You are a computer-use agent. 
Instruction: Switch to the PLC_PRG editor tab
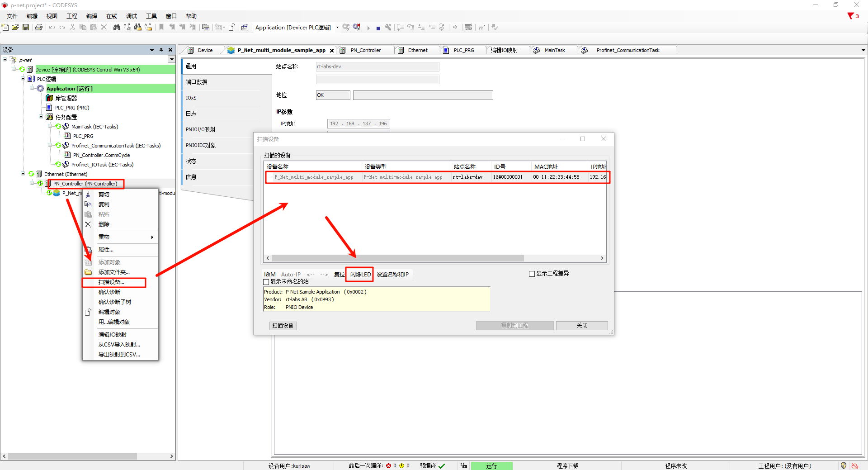[463, 50]
